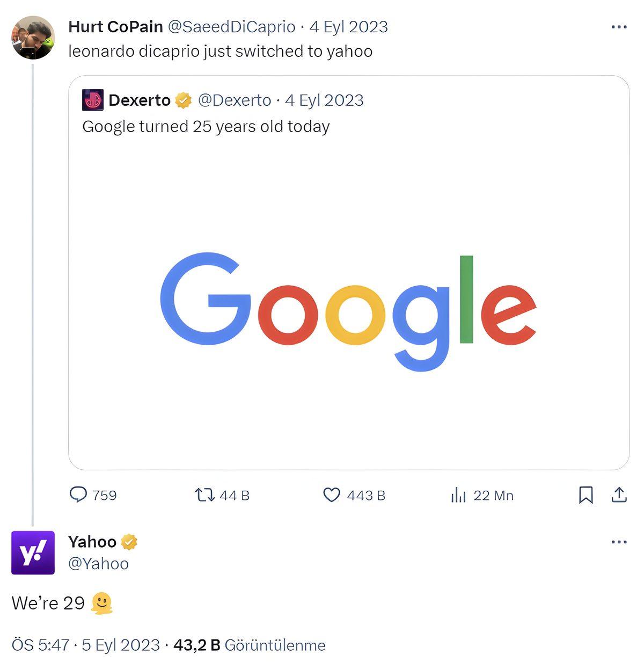Share the tweet via upload icon
The width and height of the screenshot is (644, 662).
tap(619, 494)
